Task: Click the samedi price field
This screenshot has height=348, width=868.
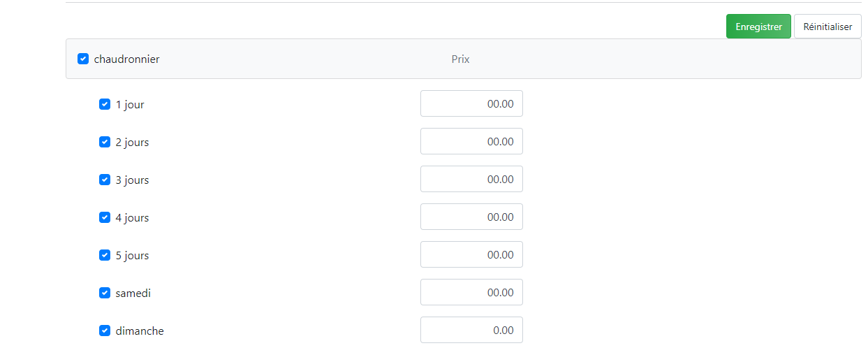Action: 471,292
